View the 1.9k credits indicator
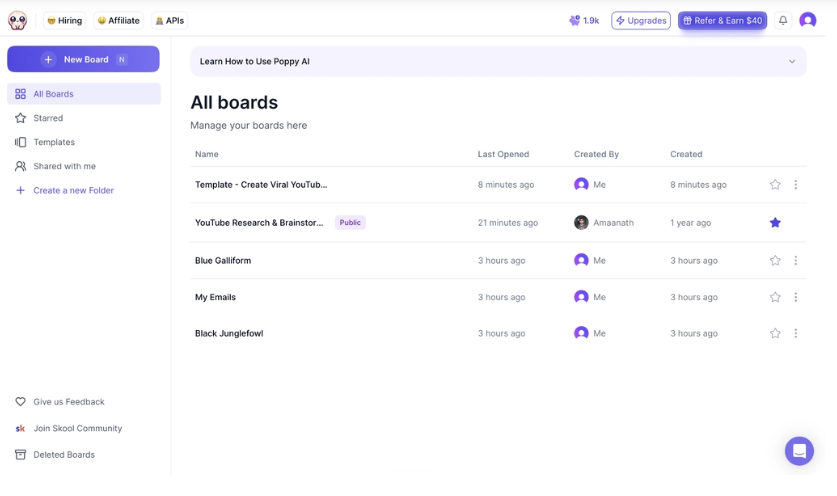 pos(584,20)
